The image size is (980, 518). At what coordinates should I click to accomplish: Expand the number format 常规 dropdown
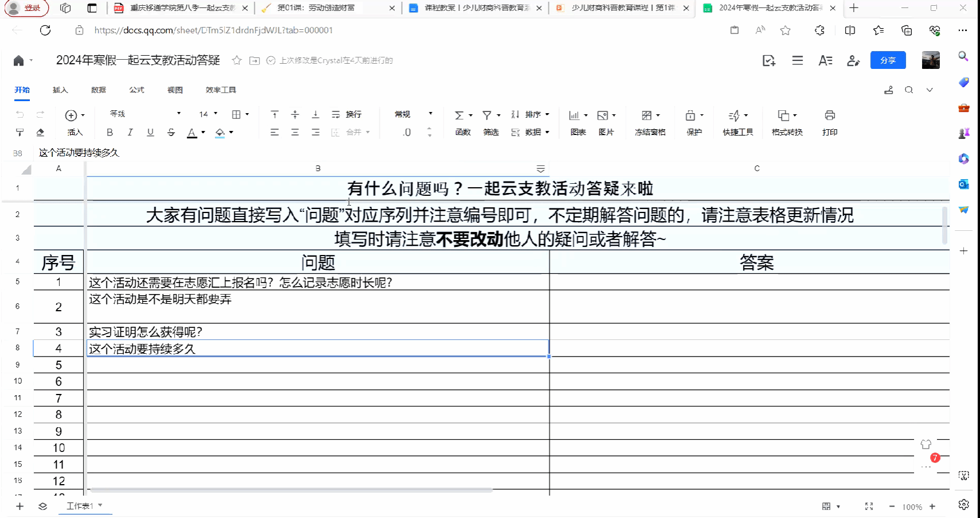pos(430,114)
